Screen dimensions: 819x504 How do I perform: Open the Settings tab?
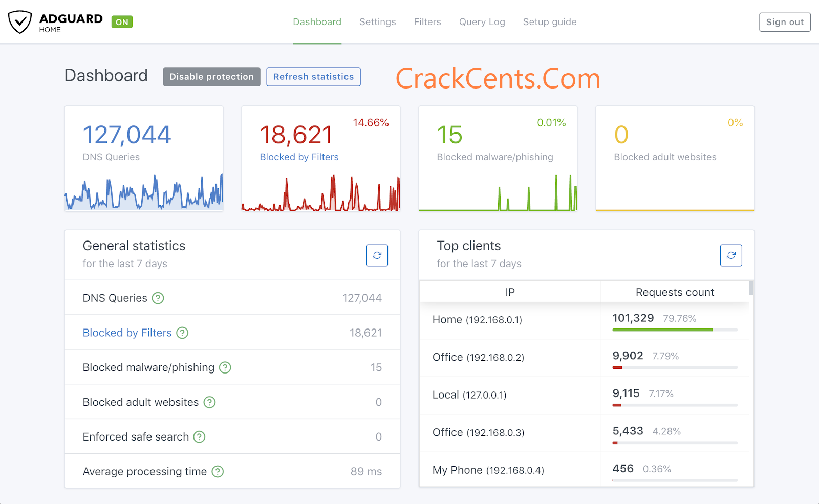[378, 22]
